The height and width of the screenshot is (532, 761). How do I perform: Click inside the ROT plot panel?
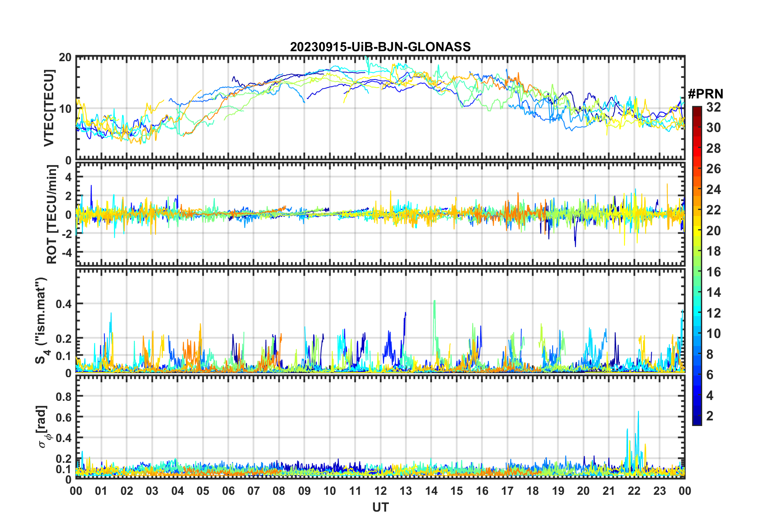click(380, 214)
